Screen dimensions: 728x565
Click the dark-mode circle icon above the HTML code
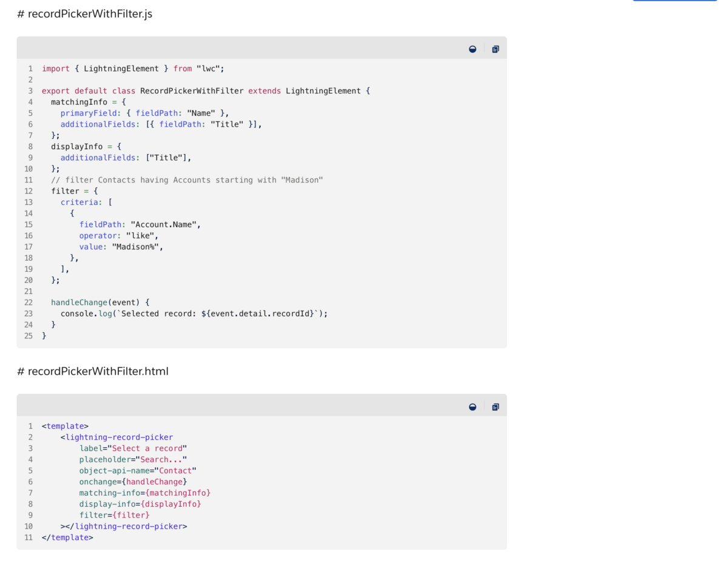click(473, 406)
